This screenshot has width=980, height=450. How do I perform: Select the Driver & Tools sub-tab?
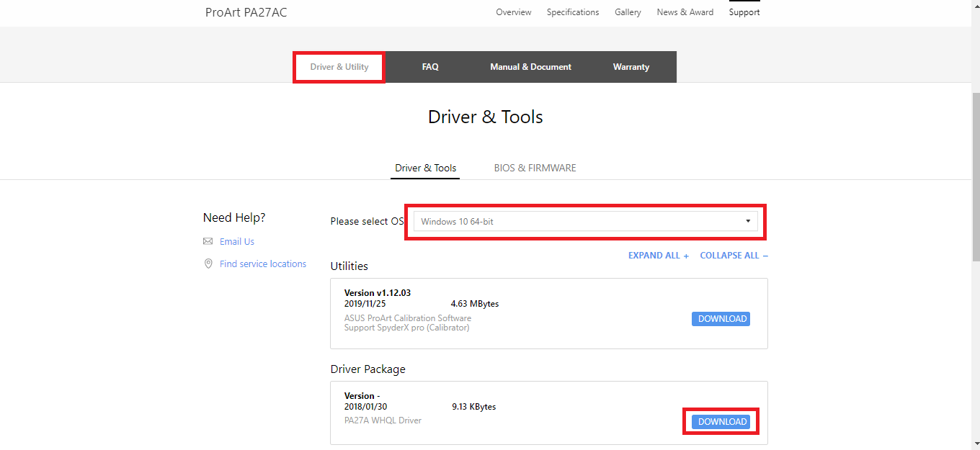(x=426, y=168)
